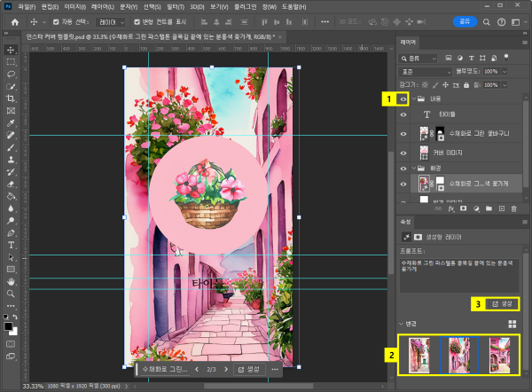532x392 pixels.
Task: Click the create new layer icon
Action: pos(499,208)
